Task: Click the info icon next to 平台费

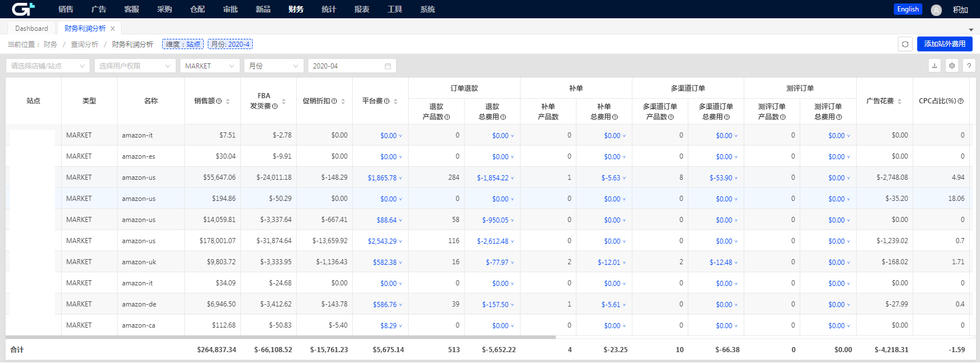Action: 387,101
